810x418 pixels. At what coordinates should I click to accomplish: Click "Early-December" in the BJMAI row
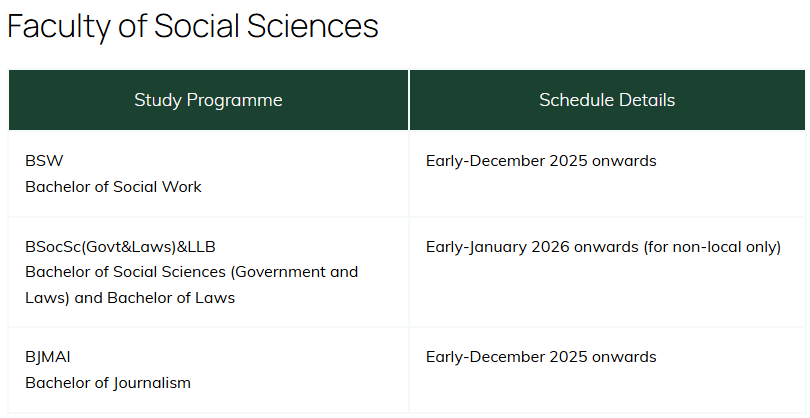click(x=484, y=357)
